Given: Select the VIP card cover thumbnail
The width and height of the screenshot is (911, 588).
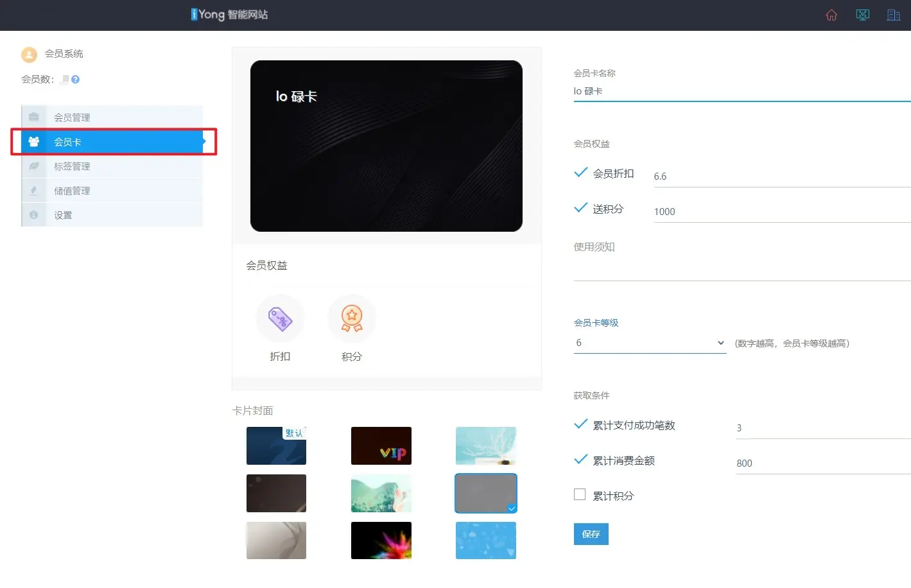Looking at the screenshot, I should click(381, 446).
